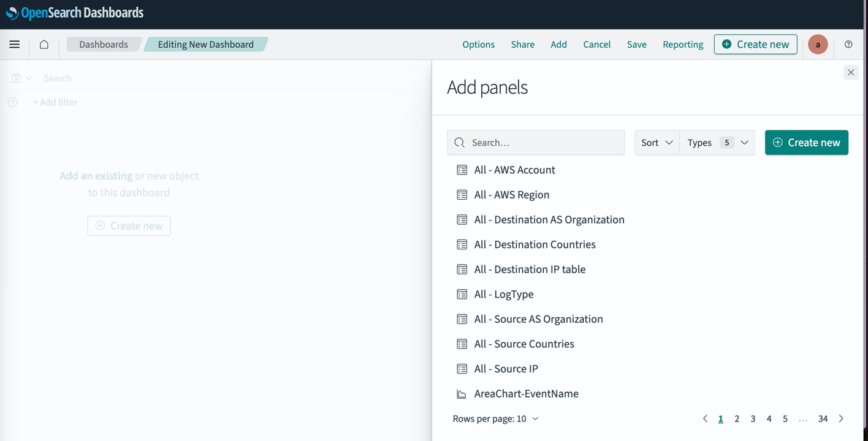Go to home via house icon
The width and height of the screenshot is (868, 441).
coord(44,44)
